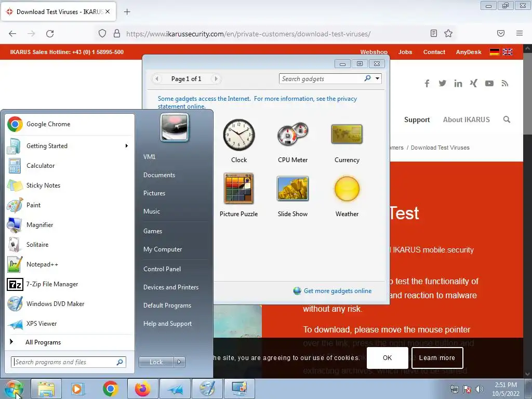The image size is (532, 399).
Task: Launch Paint from the Start menu
Action: coord(70,205)
